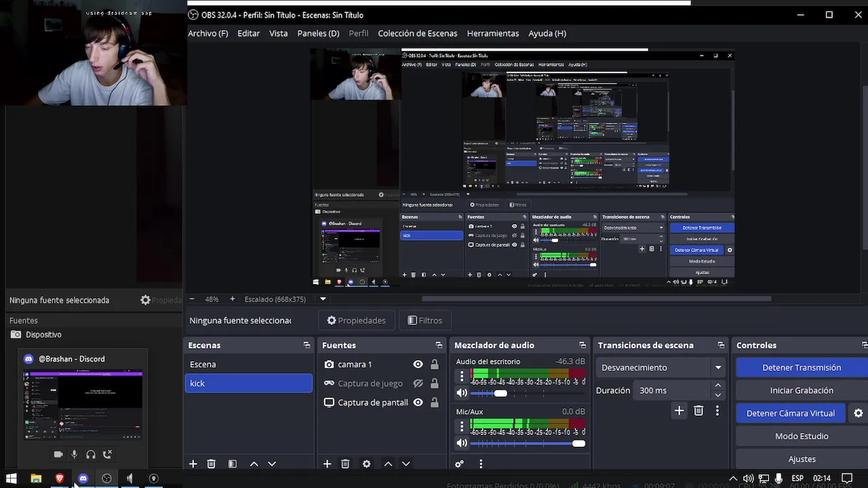
Task: Remove selected source with trash icon
Action: pos(345,464)
